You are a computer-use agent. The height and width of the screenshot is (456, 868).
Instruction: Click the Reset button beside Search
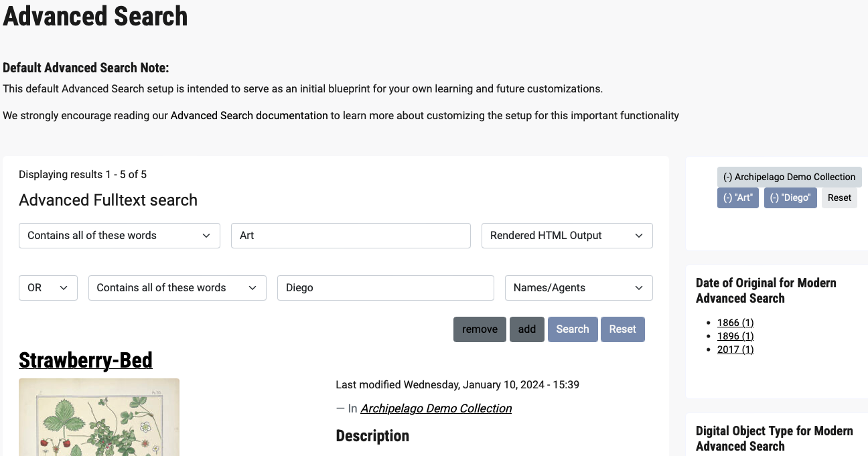[x=622, y=329]
